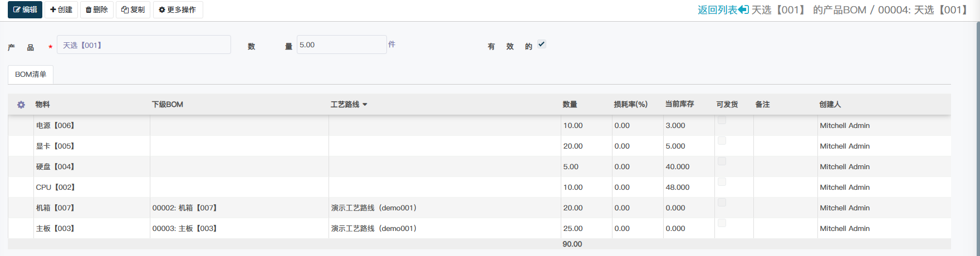This screenshot has width=980, height=256.
Task: Toggle the Valid (有效的) checkbox
Action: (x=541, y=45)
